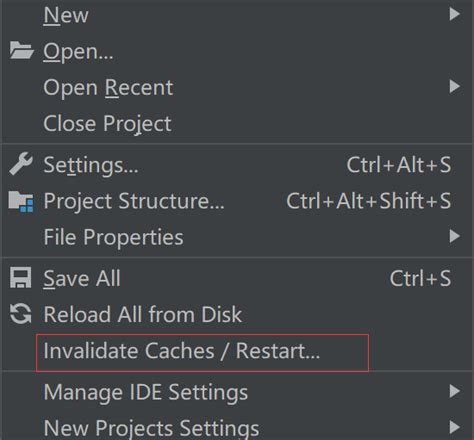Open the Open Recent menu entry
Image resolution: width=474 pixels, height=440 pixels.
click(237, 87)
